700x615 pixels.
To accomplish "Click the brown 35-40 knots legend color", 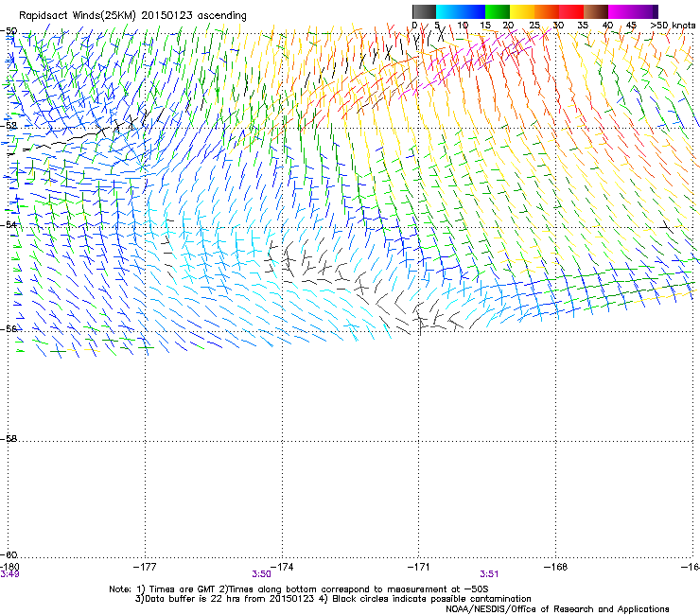I will click(596, 11).
